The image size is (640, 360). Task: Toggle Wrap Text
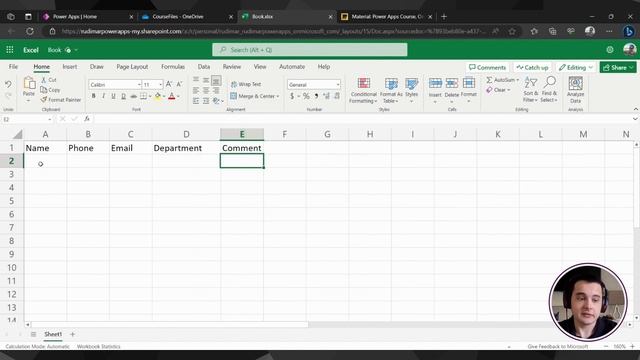246,84
